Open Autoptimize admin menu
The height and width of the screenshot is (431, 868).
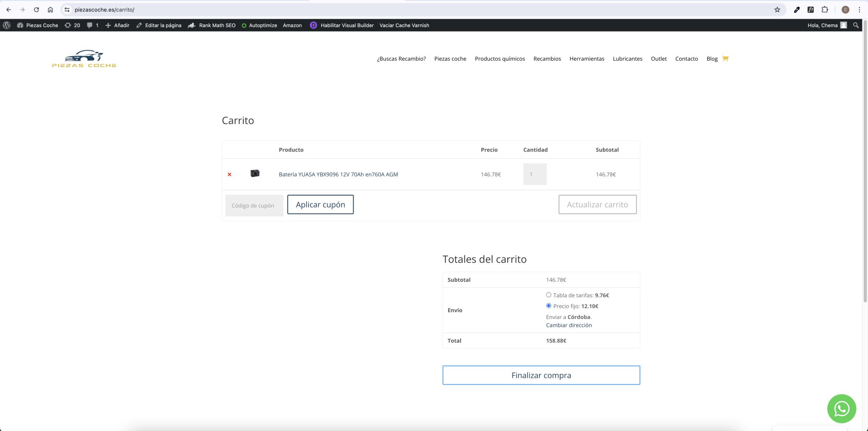pos(259,25)
